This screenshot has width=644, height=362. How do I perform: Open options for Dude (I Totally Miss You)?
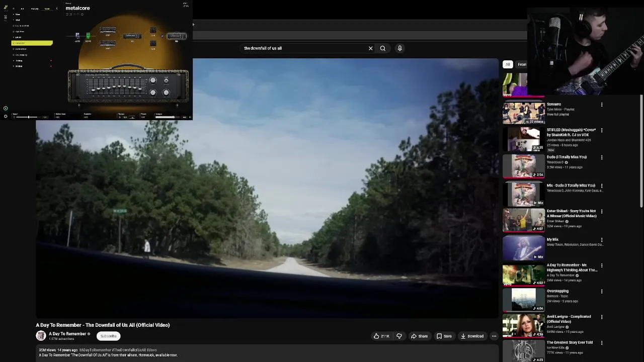(x=602, y=157)
